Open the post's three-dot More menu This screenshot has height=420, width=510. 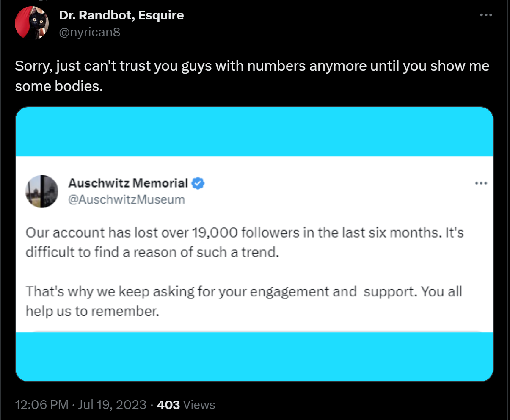(486, 15)
